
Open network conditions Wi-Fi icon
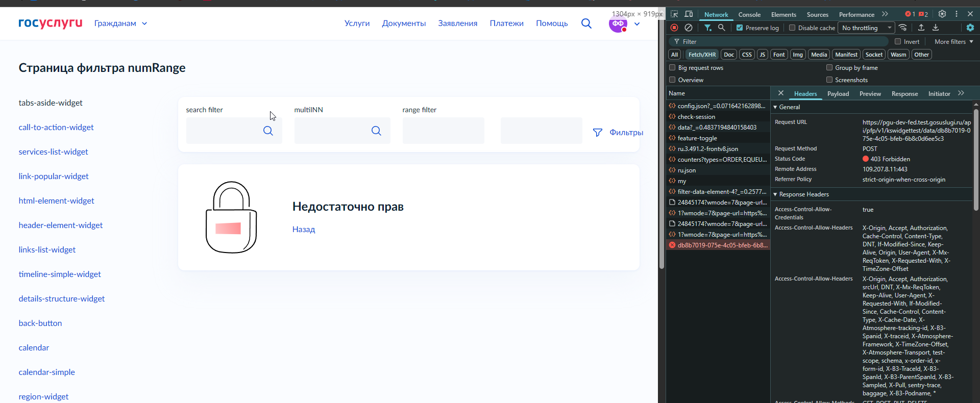[x=903, y=28]
